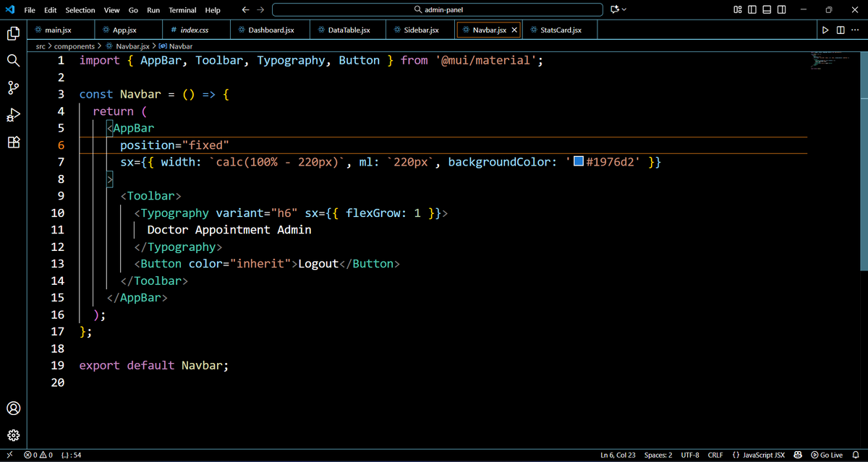Run the code with play icon
This screenshot has width=868, height=462.
tap(825, 30)
